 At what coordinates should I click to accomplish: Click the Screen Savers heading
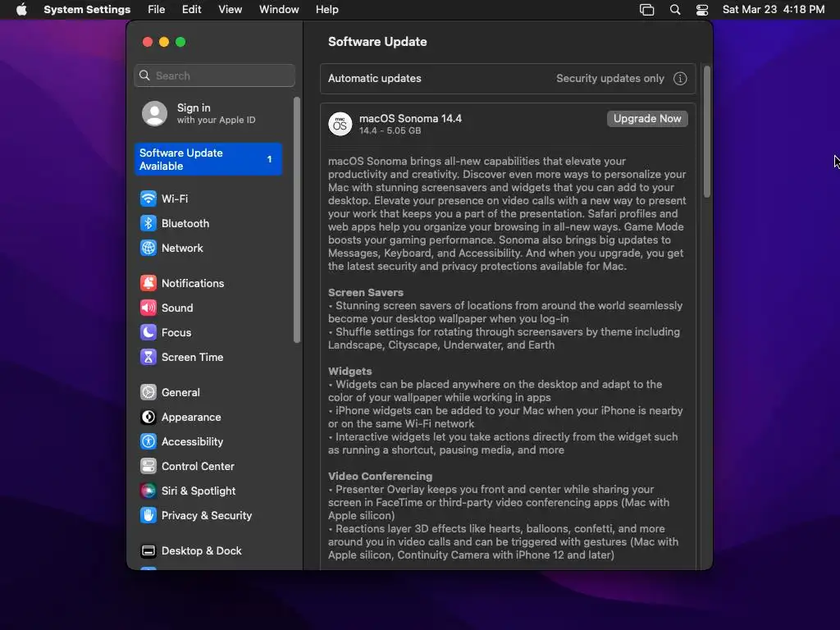tap(365, 293)
